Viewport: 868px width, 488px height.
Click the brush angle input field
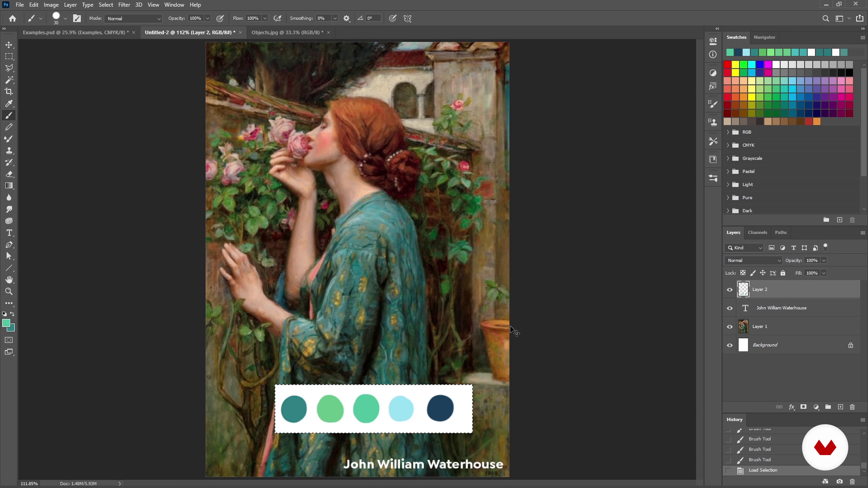(x=373, y=19)
